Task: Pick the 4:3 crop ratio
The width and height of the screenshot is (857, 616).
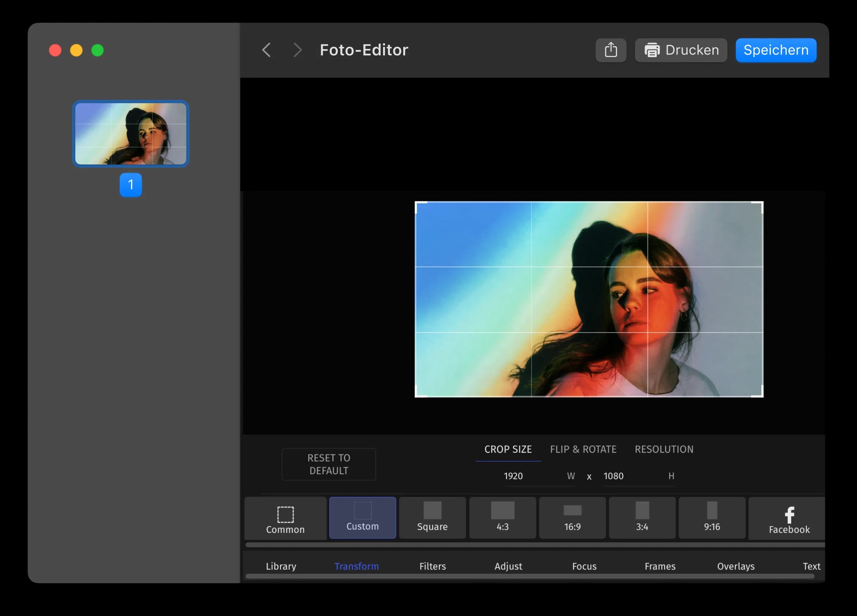Action: tap(502, 517)
